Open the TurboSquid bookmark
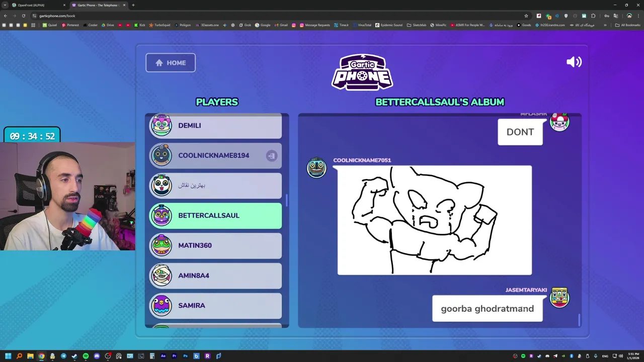644x362 pixels. 159,25
